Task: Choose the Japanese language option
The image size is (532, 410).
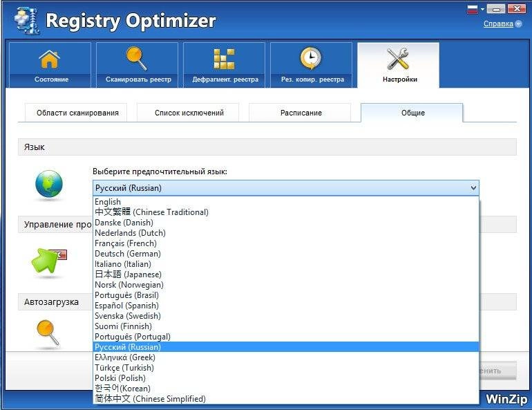Action: click(285, 274)
